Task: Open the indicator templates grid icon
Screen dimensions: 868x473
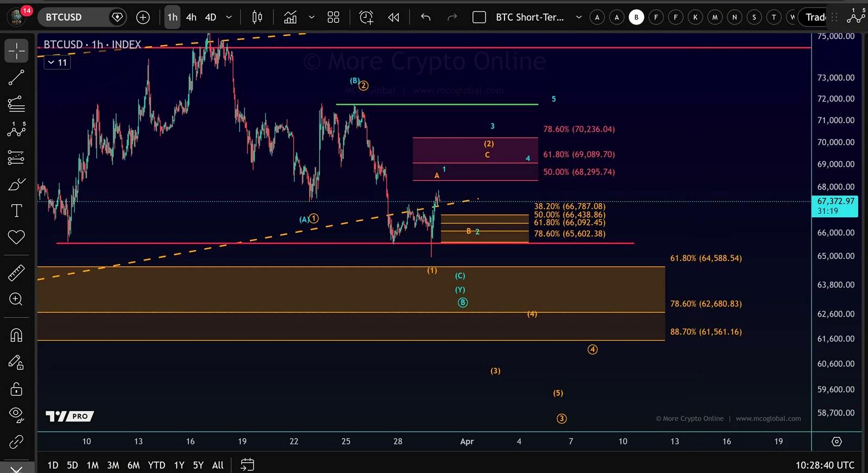Action: pyautogui.click(x=333, y=17)
